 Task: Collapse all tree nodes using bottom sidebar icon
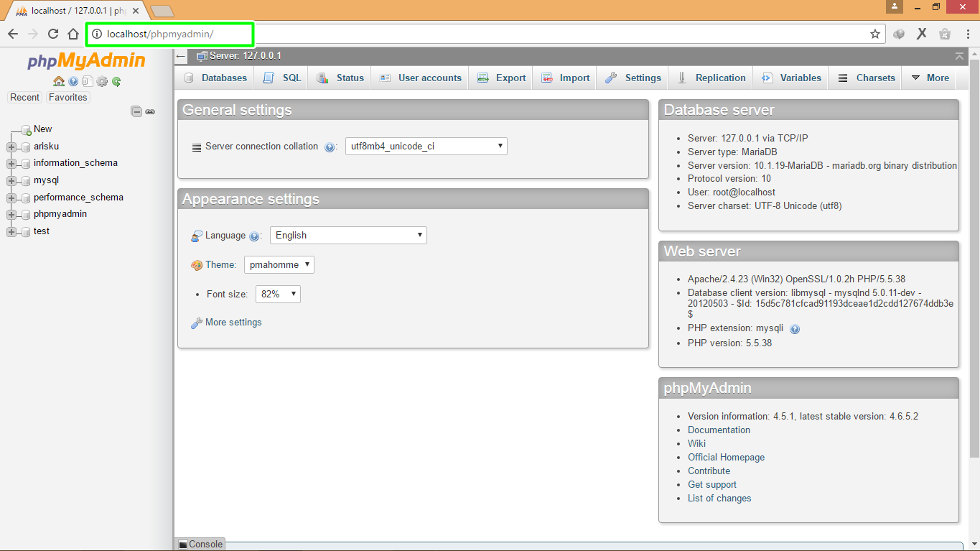pyautogui.click(x=136, y=111)
